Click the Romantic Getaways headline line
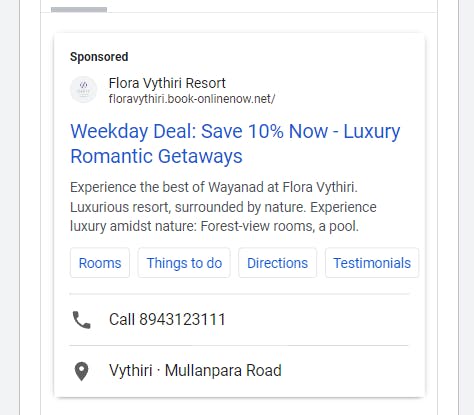 [156, 156]
